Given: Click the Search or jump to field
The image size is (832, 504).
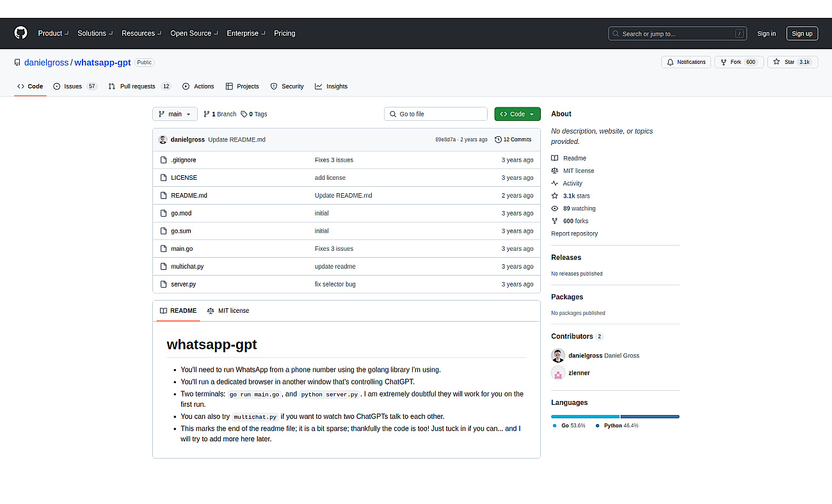Looking at the screenshot, I should click(678, 34).
